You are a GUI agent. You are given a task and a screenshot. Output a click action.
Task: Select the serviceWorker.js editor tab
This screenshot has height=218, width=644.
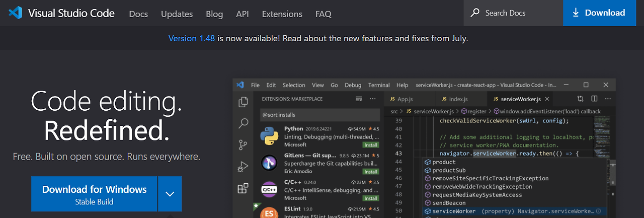(521, 99)
